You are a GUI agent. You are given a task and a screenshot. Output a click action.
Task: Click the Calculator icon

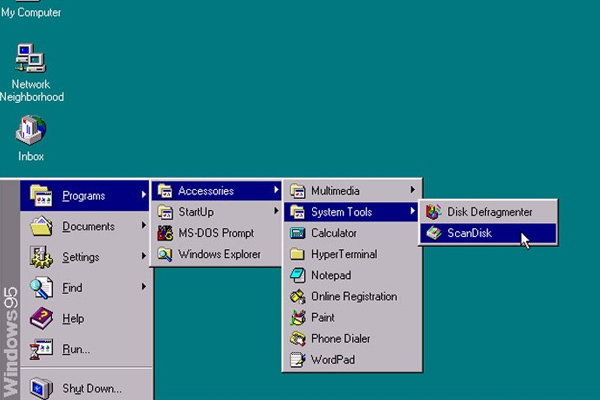click(297, 233)
